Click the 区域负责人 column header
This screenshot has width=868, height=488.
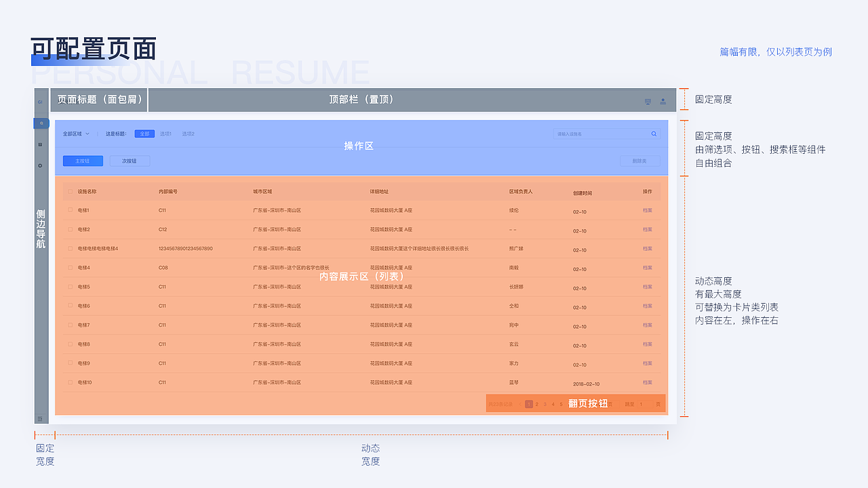[x=521, y=192]
